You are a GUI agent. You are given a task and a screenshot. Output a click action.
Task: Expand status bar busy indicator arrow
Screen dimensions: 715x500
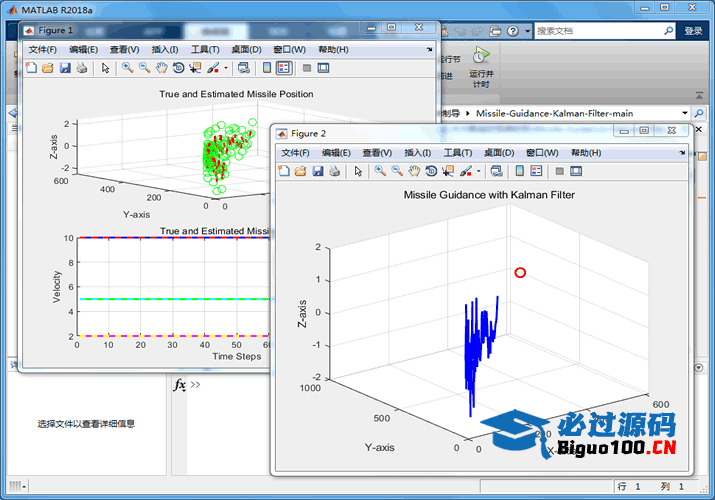(x=24, y=487)
